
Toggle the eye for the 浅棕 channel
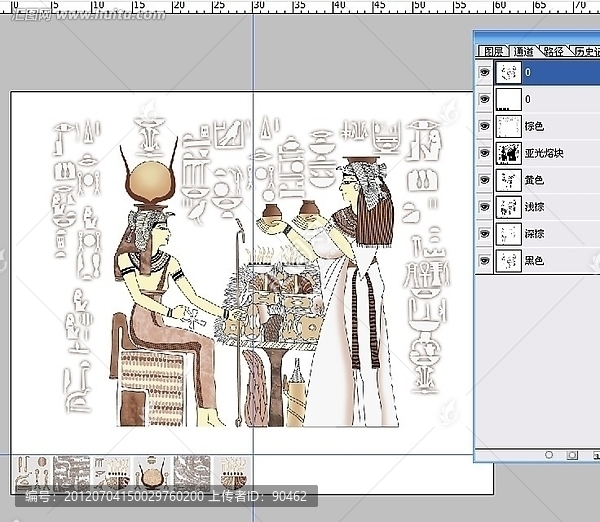(484, 207)
